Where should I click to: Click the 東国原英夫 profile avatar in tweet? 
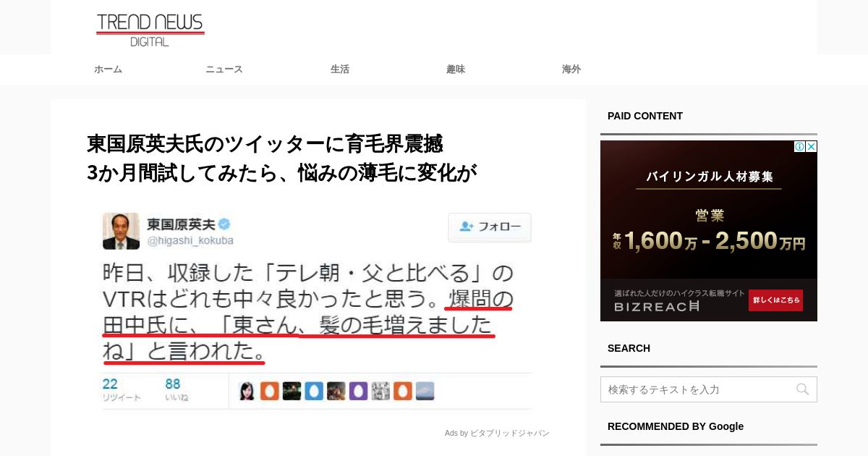121,231
